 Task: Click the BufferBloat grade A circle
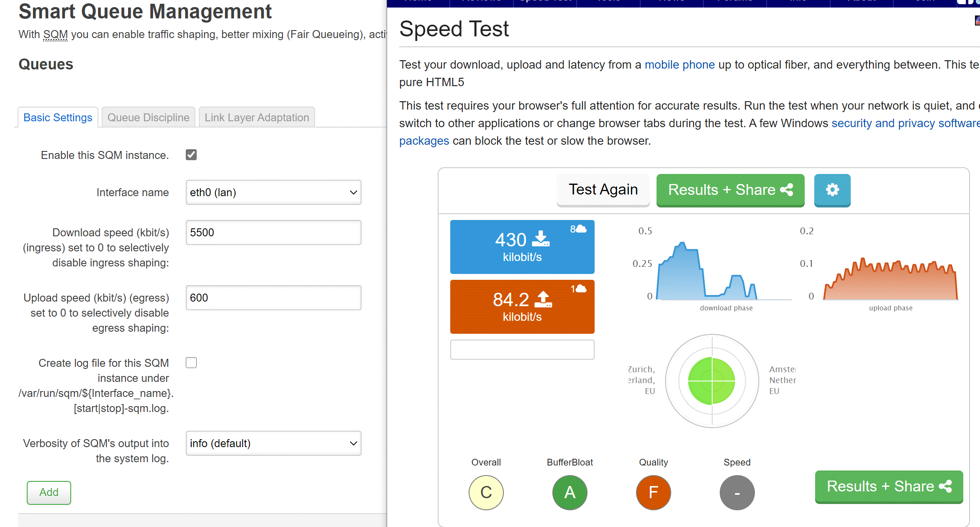coord(570,492)
